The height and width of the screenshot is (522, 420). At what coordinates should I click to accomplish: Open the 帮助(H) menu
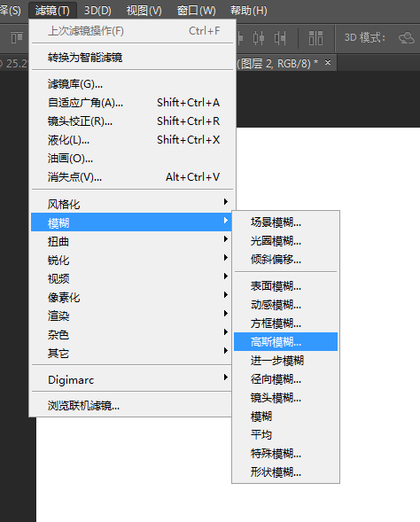249,11
